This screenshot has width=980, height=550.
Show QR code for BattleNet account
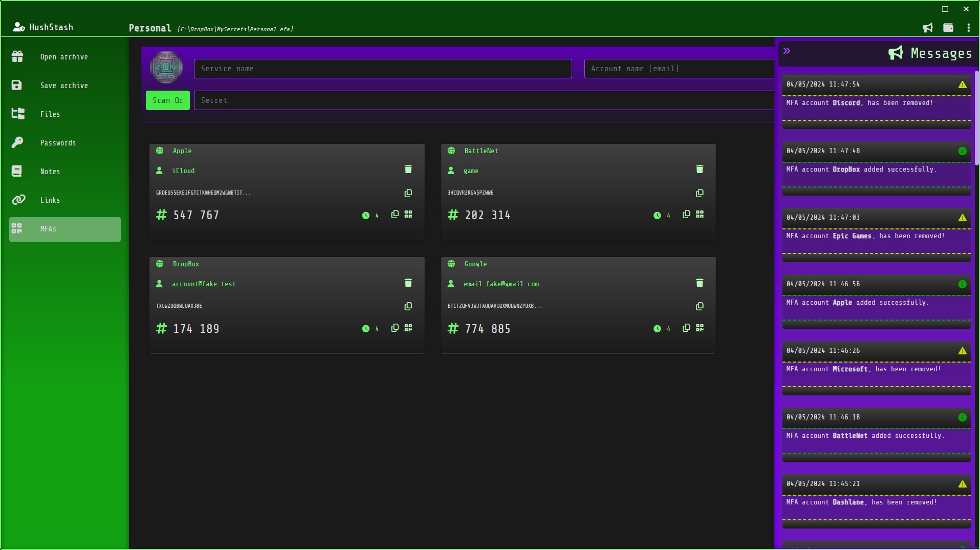coord(700,214)
